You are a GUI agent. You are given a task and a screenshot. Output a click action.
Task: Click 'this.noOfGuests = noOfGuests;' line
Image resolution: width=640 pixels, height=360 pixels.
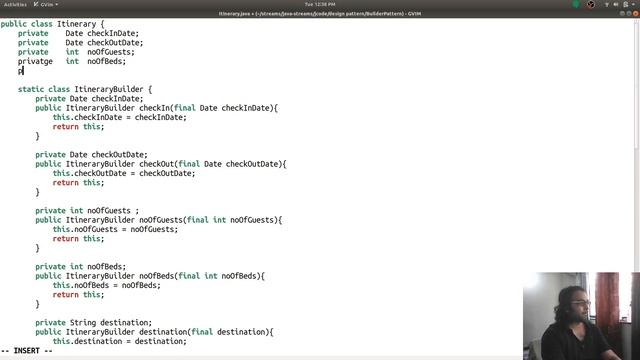click(116, 229)
